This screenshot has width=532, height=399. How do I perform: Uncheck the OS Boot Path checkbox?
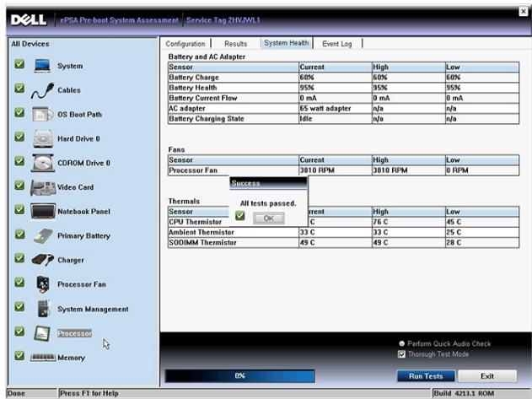(19, 112)
